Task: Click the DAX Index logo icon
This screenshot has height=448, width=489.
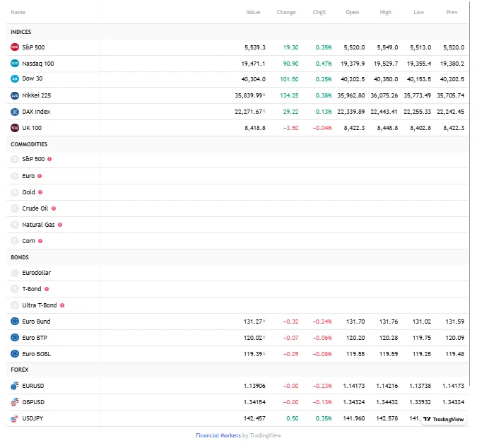Action: [x=15, y=112]
